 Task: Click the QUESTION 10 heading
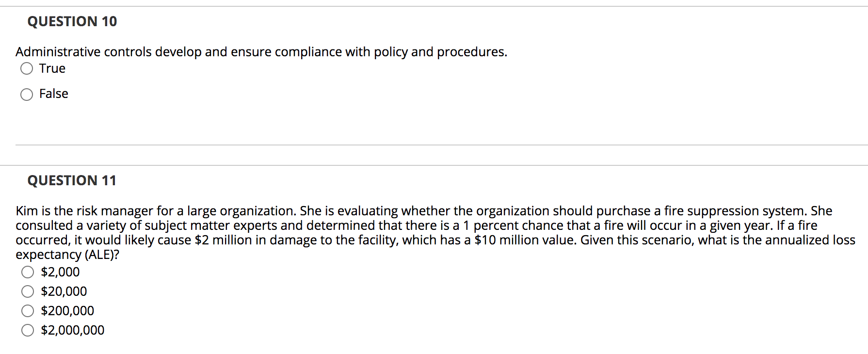[x=72, y=21]
